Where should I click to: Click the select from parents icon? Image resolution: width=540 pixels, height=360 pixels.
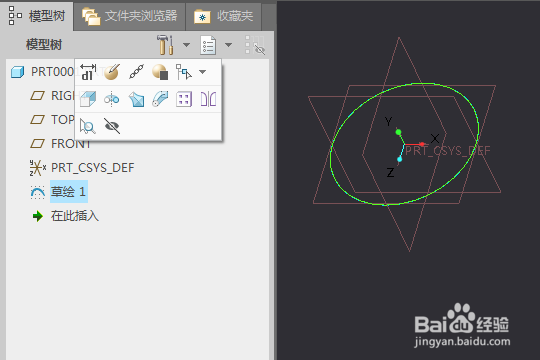coord(184,72)
